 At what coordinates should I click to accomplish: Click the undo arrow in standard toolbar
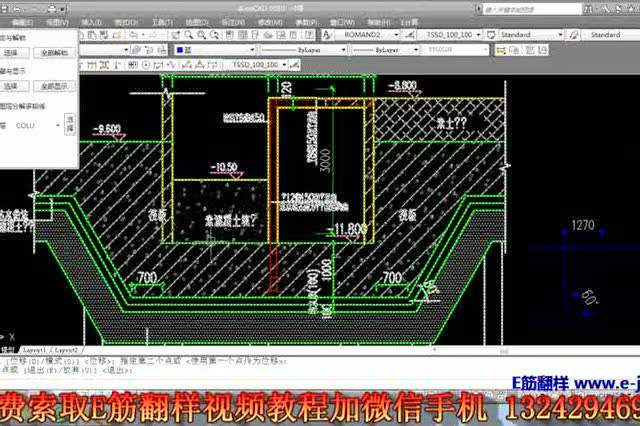(x=134, y=35)
